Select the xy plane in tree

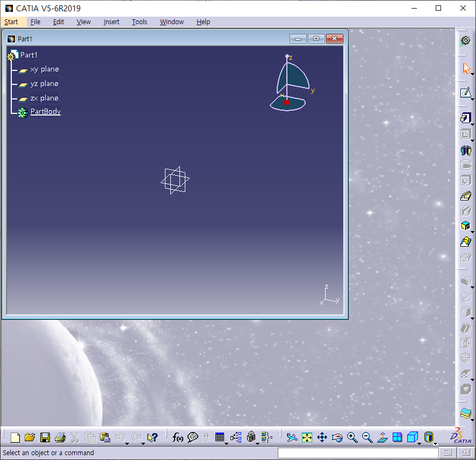pyautogui.click(x=45, y=69)
